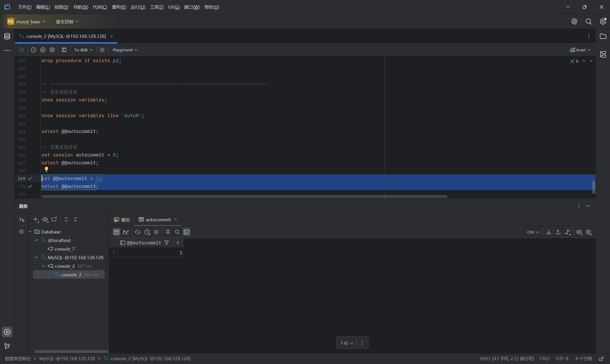Show chart view of results

(126, 232)
